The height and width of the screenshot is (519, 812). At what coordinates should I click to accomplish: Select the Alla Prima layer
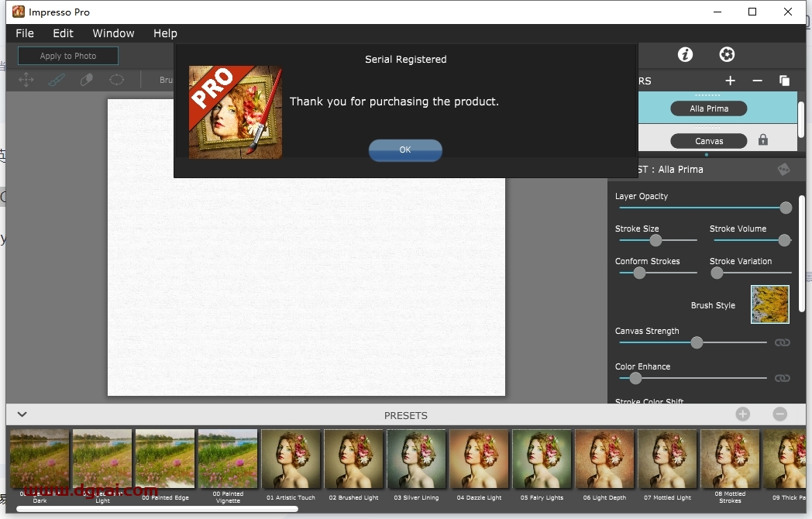pyautogui.click(x=708, y=108)
